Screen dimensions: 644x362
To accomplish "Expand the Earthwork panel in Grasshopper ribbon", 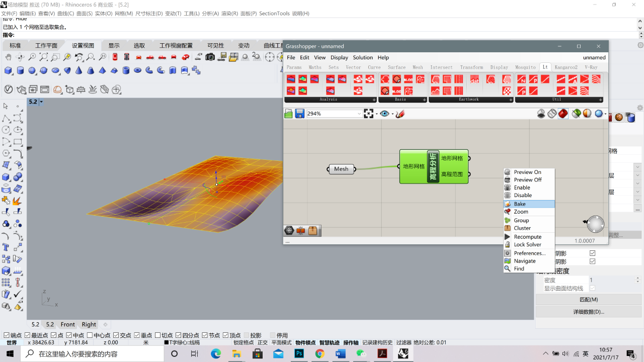I will coord(511,100).
